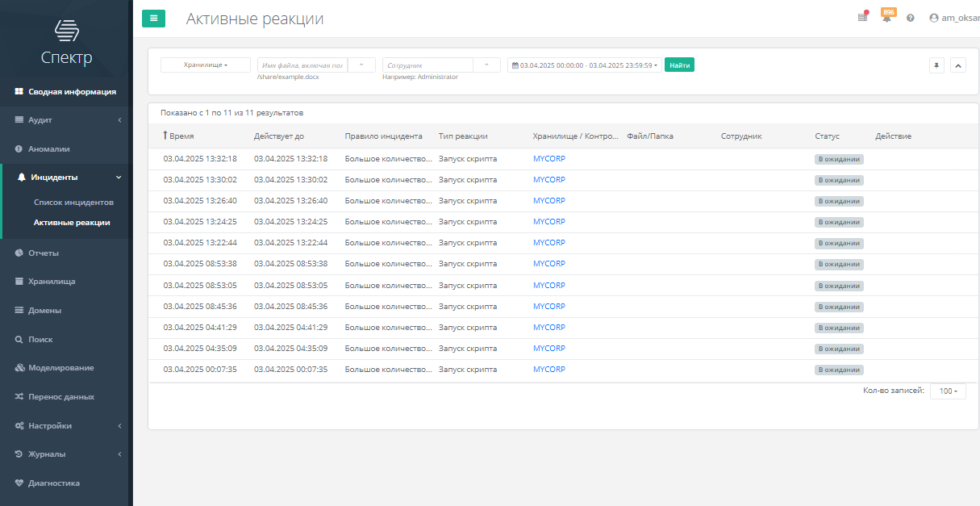Click the Найти search button

pyautogui.click(x=679, y=65)
